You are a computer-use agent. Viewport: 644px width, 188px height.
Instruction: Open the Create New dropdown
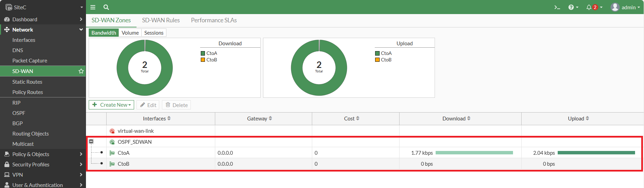pos(111,105)
